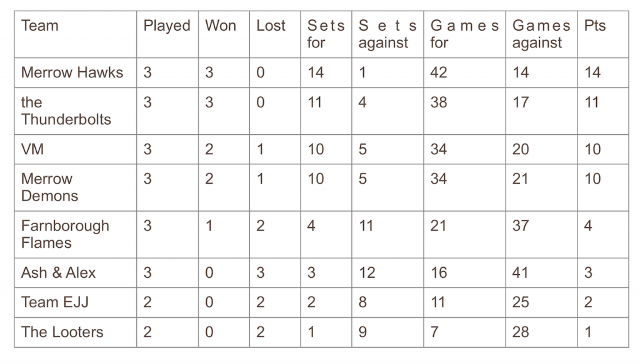Click the Played column header
This screenshot has width=640, height=364.
coord(167,26)
